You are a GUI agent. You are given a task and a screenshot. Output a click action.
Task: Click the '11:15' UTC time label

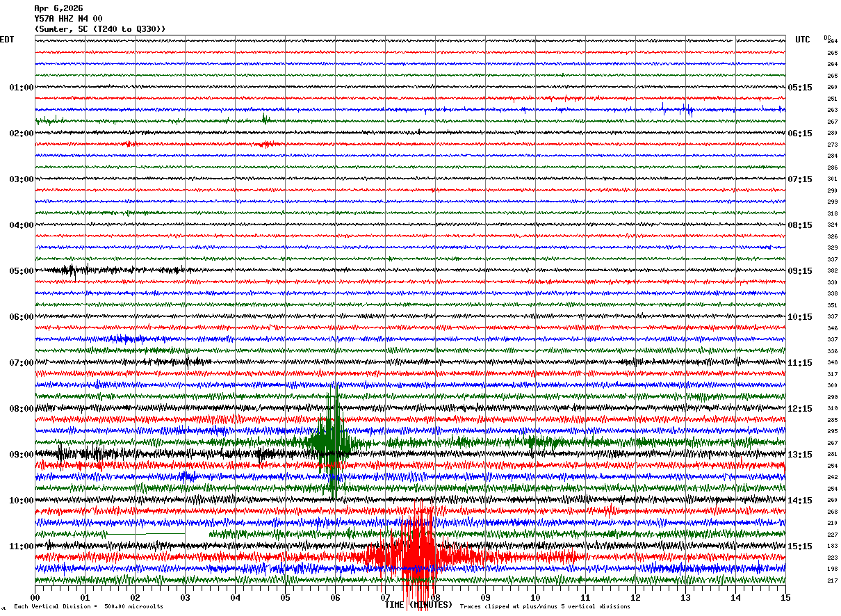[800, 363]
